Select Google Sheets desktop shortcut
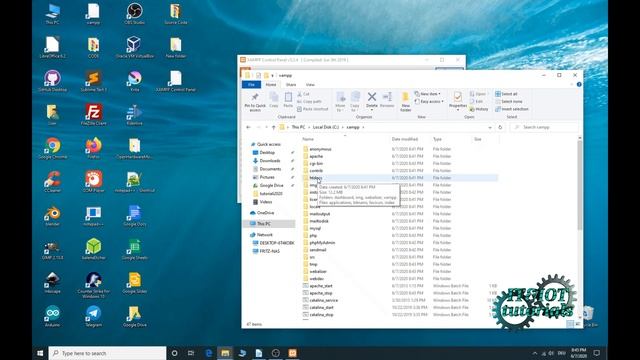The width and height of the screenshot is (640, 360). (x=134, y=249)
